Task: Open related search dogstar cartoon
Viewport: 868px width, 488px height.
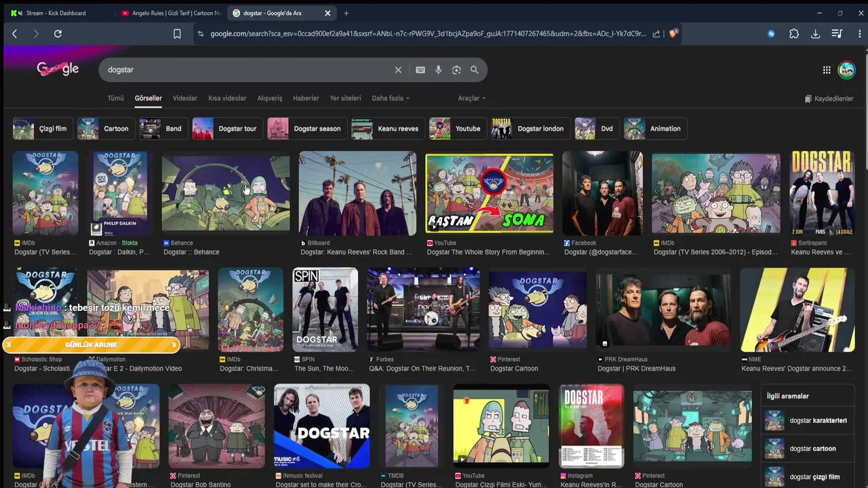Action: (807, 448)
